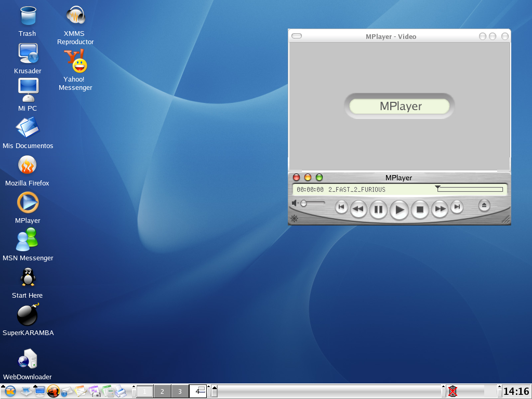This screenshot has height=399, width=532.
Task: Click the MPlayer volume slider knob
Action: (303, 203)
